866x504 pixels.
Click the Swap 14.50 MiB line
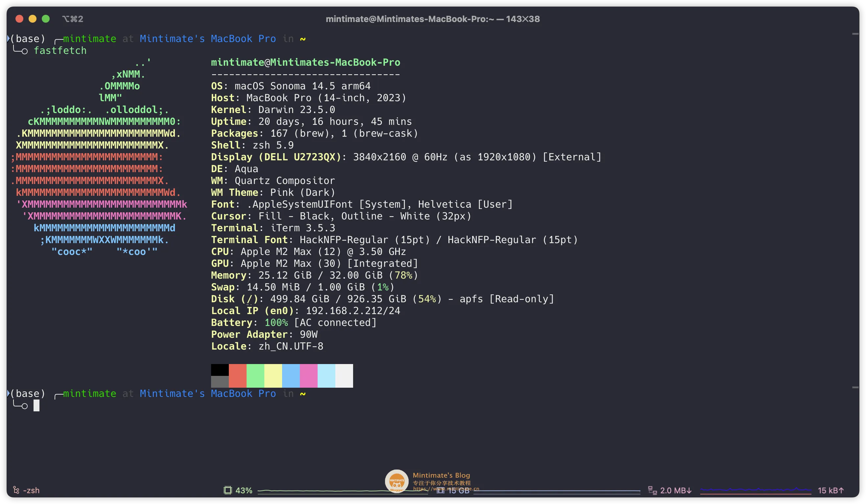click(x=303, y=287)
